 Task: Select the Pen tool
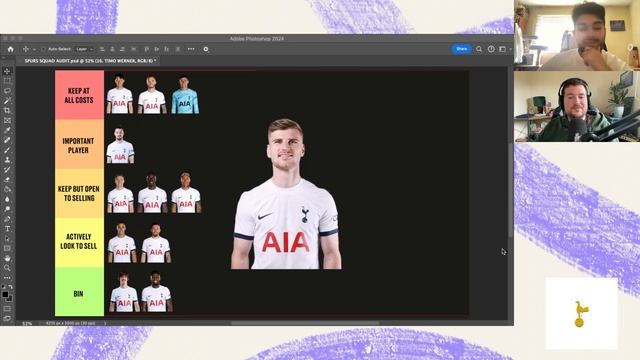pyautogui.click(x=7, y=219)
